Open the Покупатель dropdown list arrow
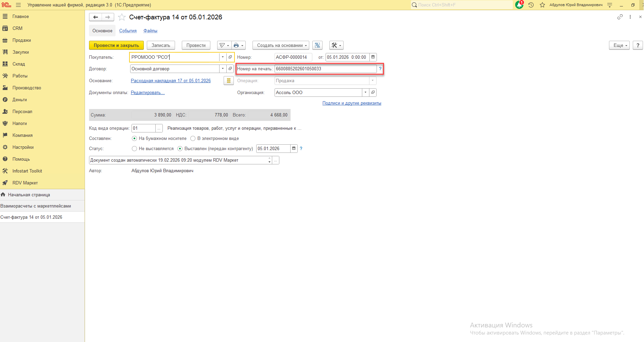 223,57
